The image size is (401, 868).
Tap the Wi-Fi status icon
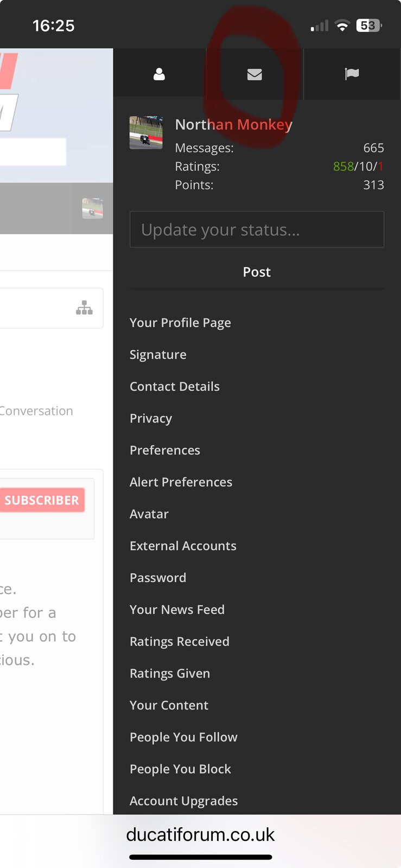pyautogui.click(x=342, y=25)
